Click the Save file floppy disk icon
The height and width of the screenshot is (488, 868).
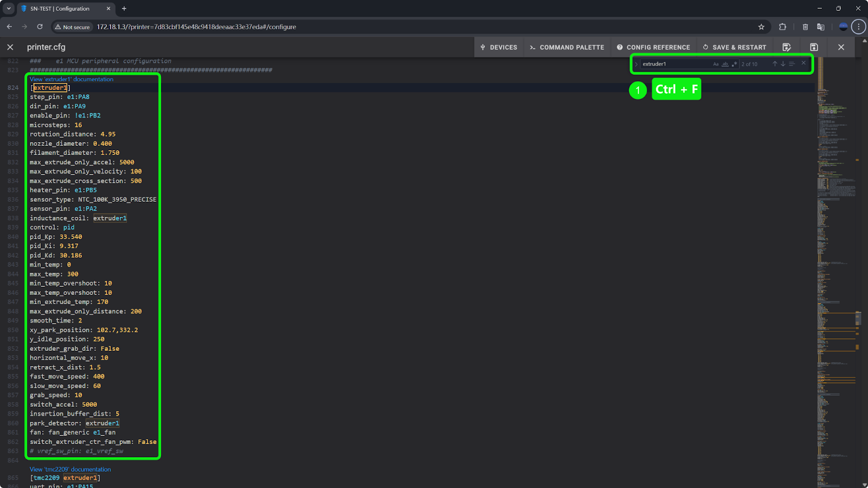(x=814, y=47)
